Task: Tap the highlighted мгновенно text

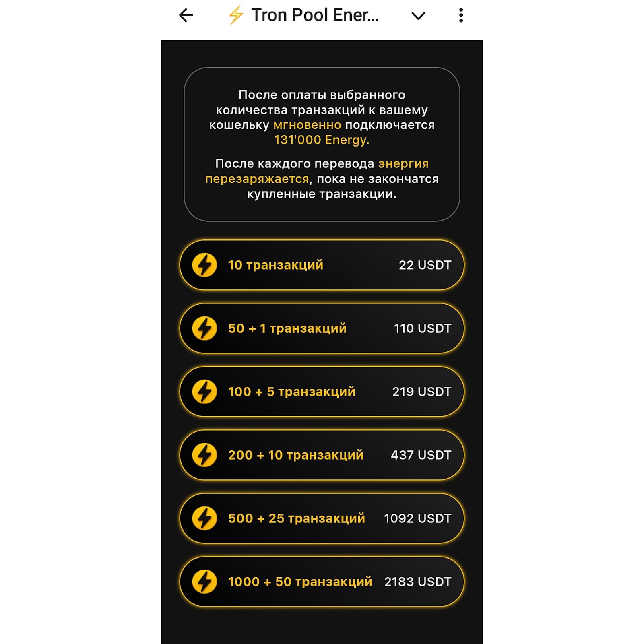Action: (x=308, y=125)
